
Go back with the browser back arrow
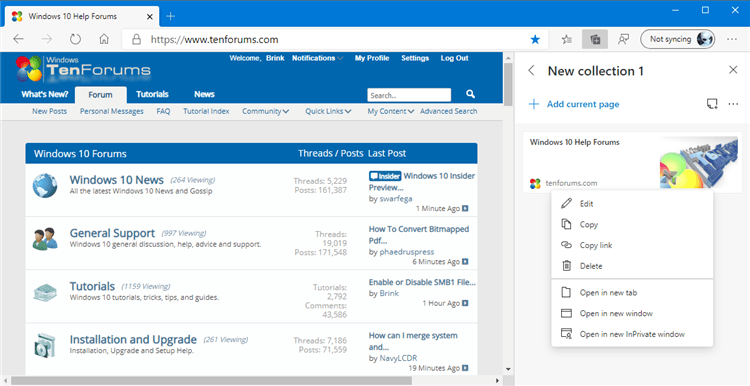[18, 39]
